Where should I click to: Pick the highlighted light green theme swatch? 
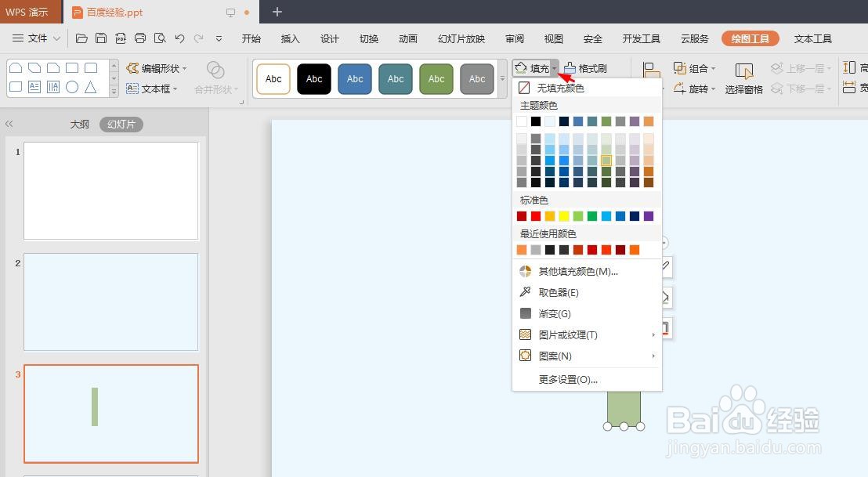tap(606, 161)
